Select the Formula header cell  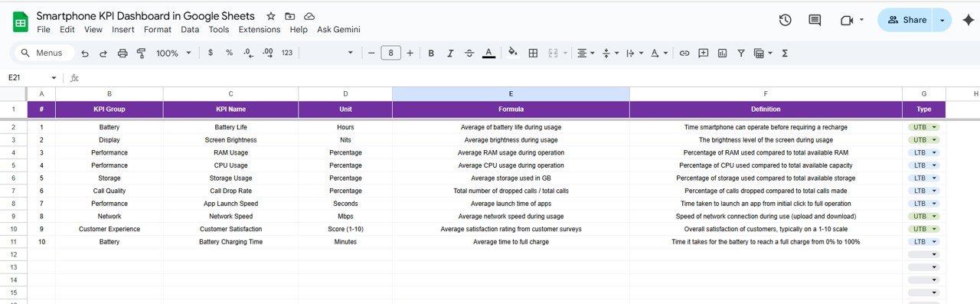click(x=511, y=110)
